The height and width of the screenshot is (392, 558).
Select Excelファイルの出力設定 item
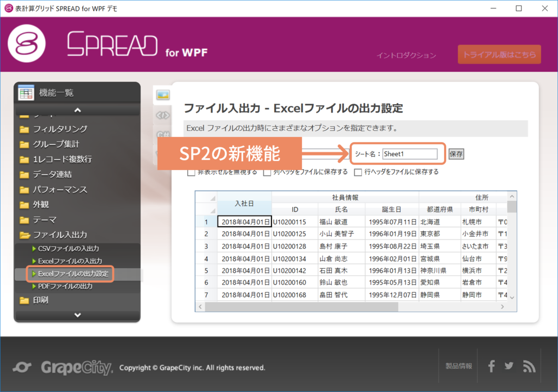[x=73, y=274]
